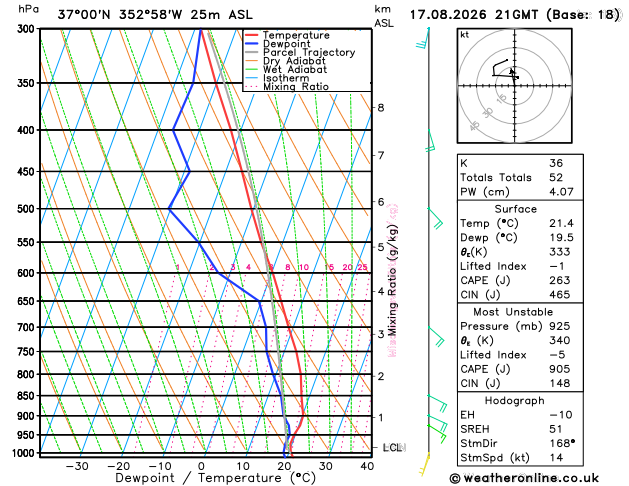Click the -30 temperature axis label
Image resolution: width=629 pixels, height=486 pixels.
point(77,466)
